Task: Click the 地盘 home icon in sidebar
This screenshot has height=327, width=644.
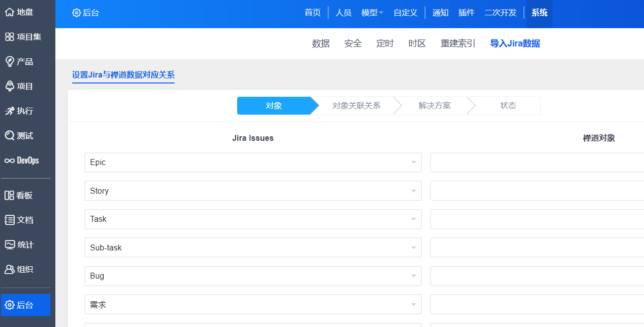Action: pos(9,12)
